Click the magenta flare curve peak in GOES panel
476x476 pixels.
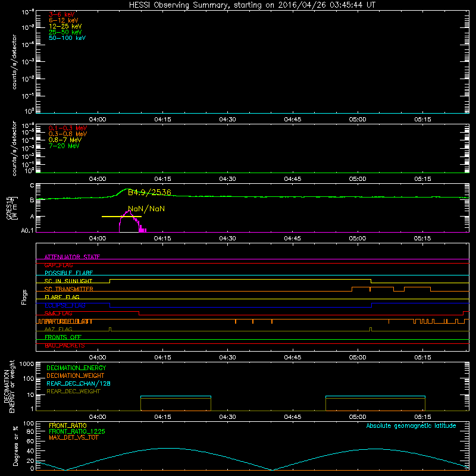tap(129, 211)
